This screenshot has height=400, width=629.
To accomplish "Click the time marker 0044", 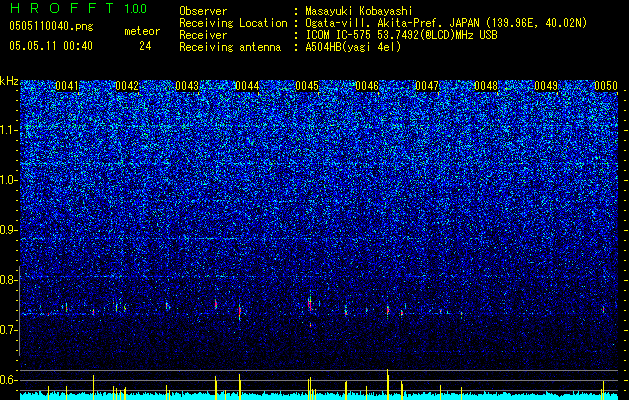I will 247,86.
